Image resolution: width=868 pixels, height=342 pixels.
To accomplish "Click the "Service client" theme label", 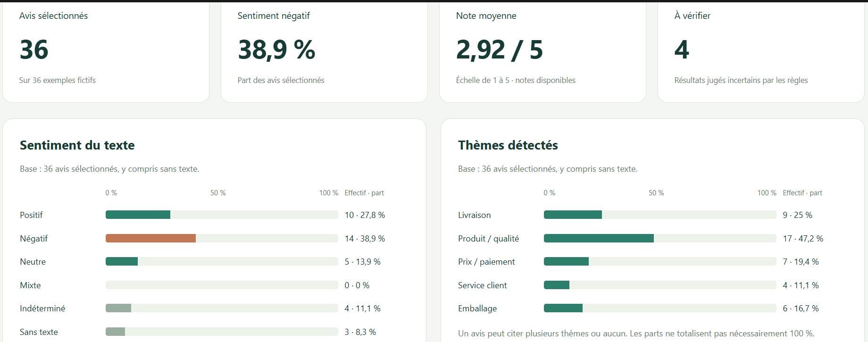I will tap(482, 285).
